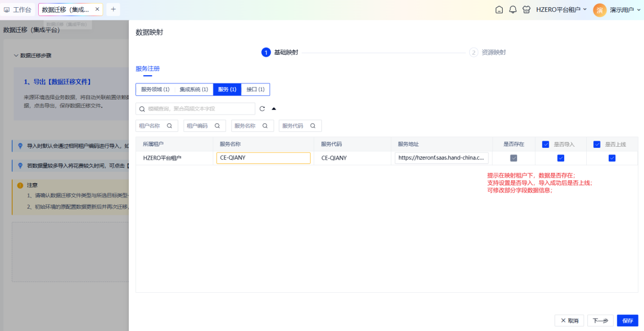This screenshot has height=331, width=644.
Task: Open 演示用户 user menu
Action: [x=625, y=10]
